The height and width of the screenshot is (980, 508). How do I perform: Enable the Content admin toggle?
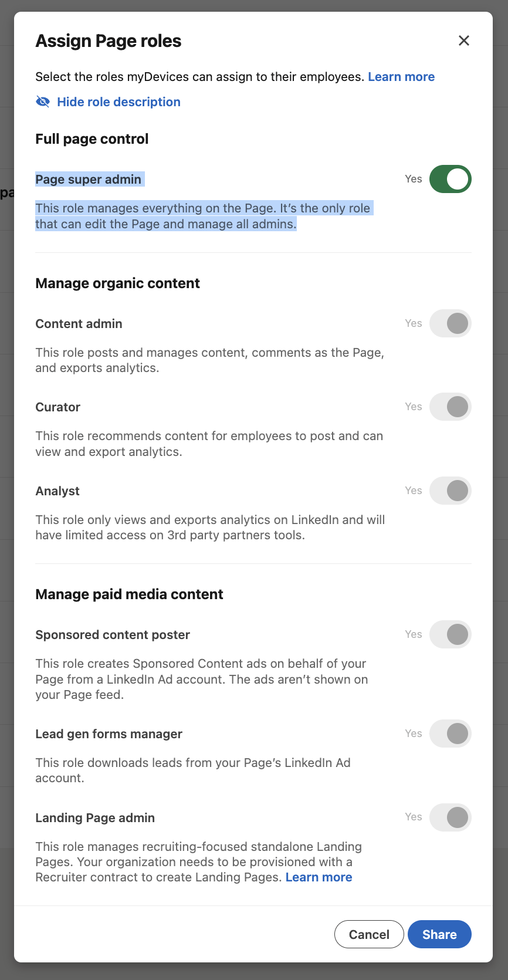click(451, 323)
